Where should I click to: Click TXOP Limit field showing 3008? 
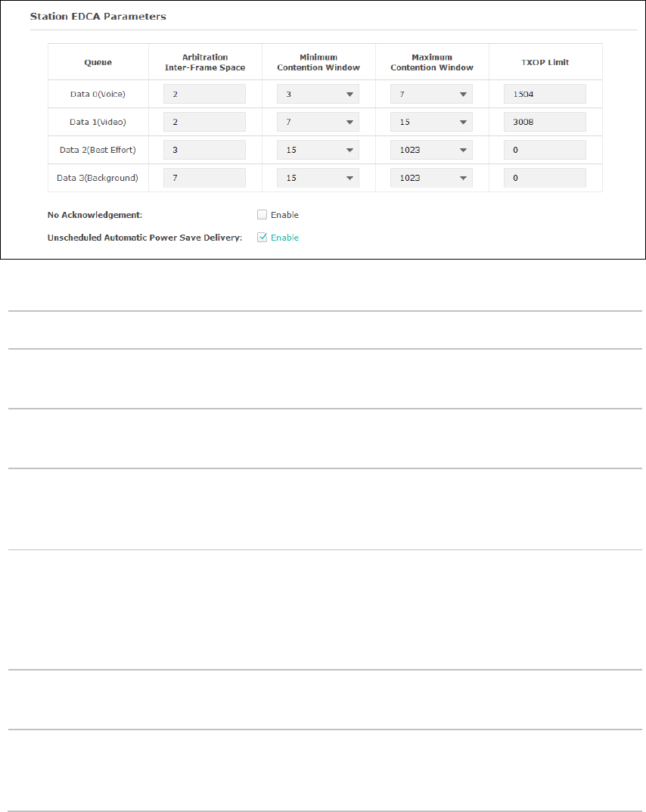[x=545, y=122]
